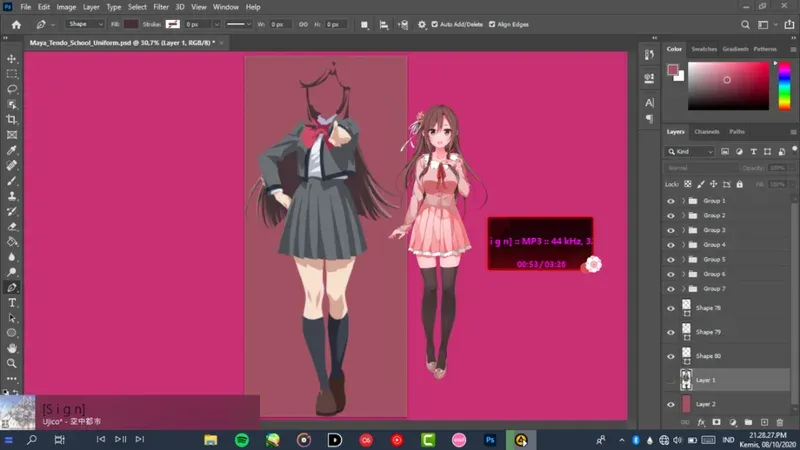Screen dimensions: 800x450
Task: Select the Eyedropper tool
Action: [x=12, y=151]
